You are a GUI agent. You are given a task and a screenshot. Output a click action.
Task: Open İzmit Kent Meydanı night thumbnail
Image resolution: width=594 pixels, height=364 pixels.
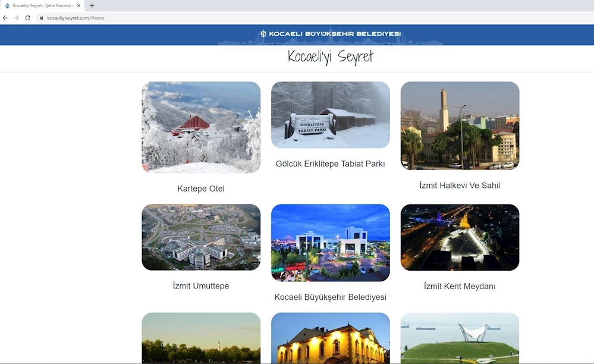(x=460, y=237)
